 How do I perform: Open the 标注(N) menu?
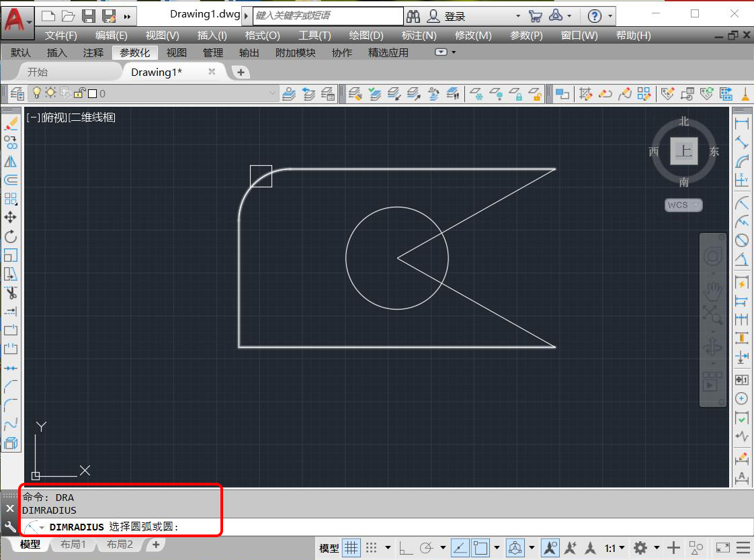[x=419, y=36]
